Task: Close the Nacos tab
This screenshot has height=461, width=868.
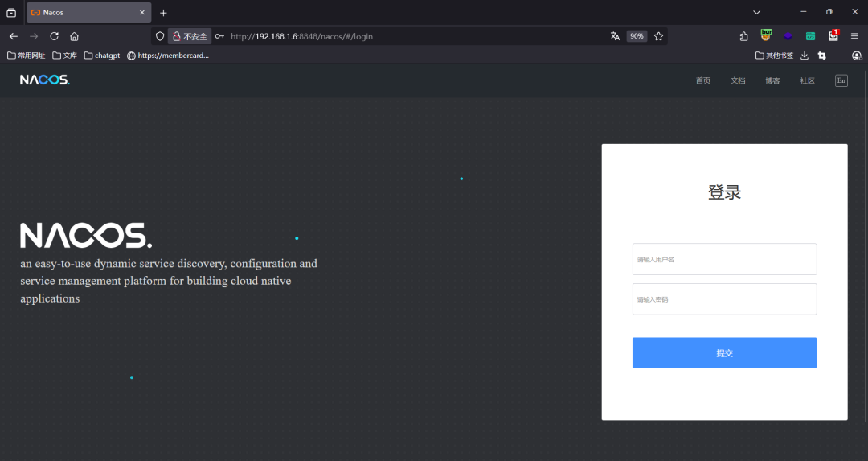Action: click(142, 12)
